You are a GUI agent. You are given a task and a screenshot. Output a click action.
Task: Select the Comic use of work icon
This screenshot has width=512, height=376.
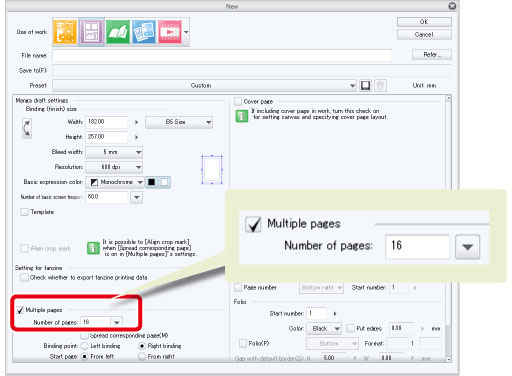(91, 32)
